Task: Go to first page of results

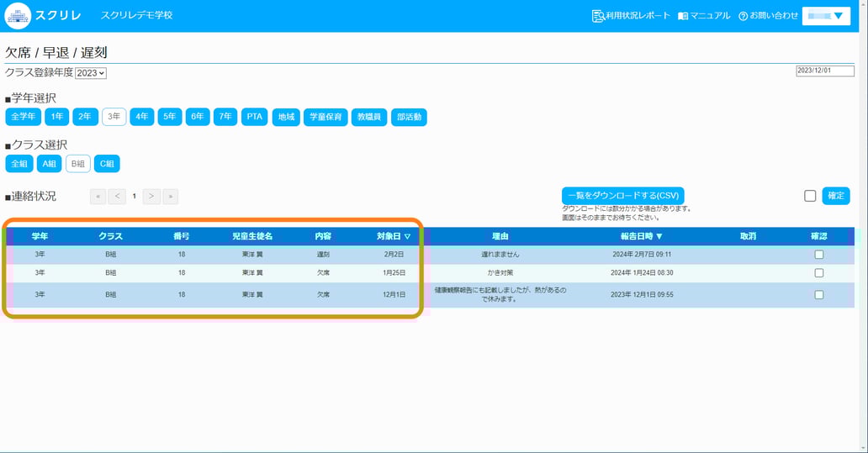Action: coord(98,197)
